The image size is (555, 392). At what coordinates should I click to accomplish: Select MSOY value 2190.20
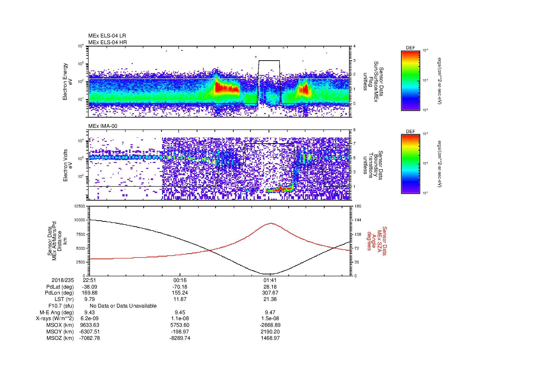click(270, 332)
